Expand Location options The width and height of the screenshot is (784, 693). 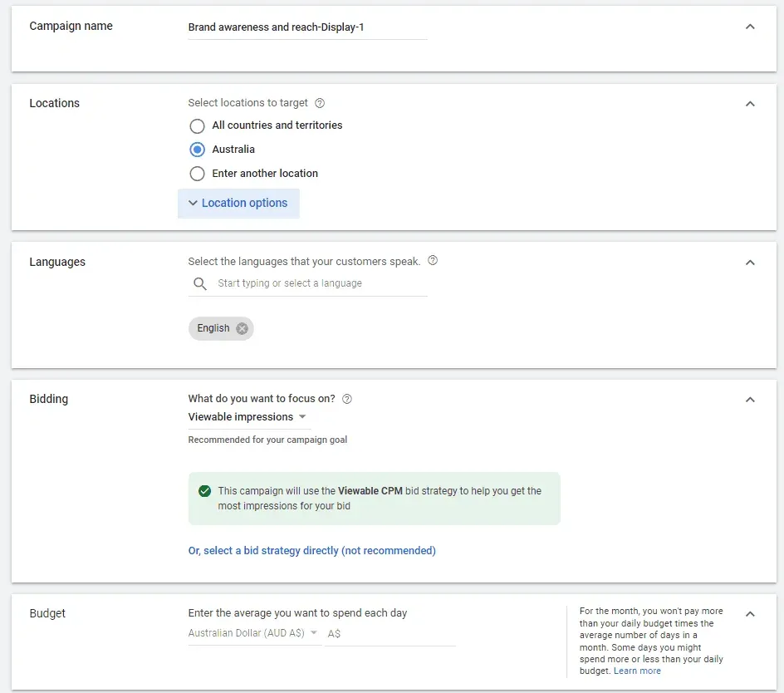(x=238, y=203)
